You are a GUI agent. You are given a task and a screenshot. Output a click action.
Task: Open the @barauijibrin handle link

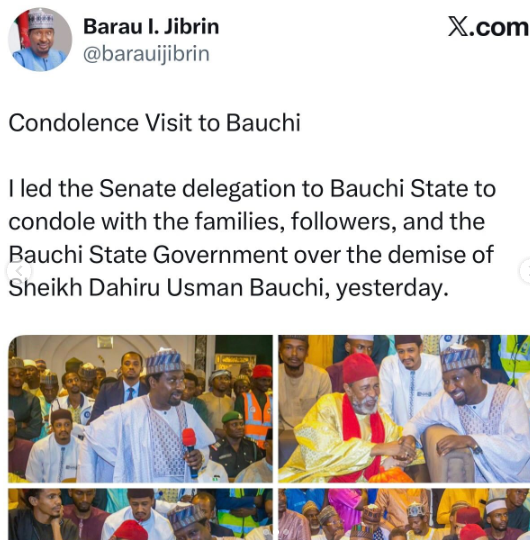[146, 54]
